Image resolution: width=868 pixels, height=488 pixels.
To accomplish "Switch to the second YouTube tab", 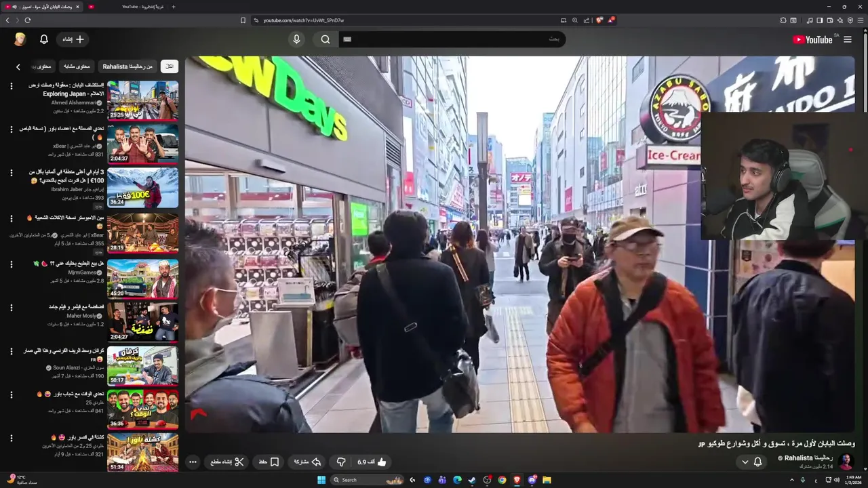I will click(x=125, y=7).
